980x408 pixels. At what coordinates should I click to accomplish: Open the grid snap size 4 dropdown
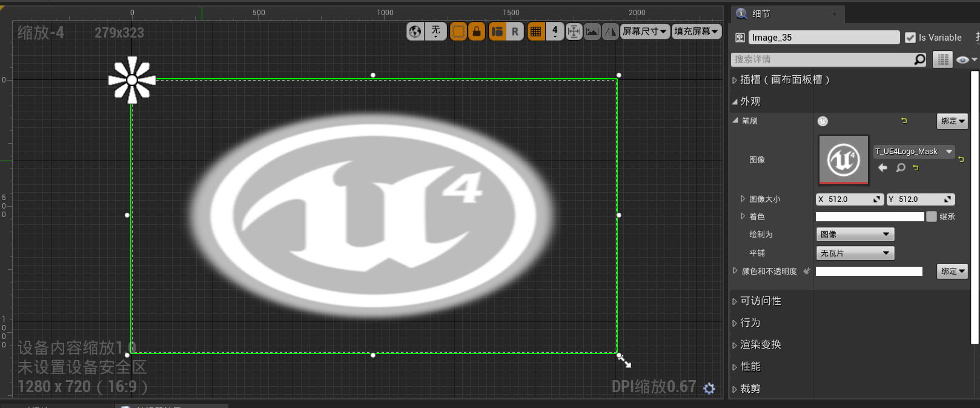[x=555, y=32]
